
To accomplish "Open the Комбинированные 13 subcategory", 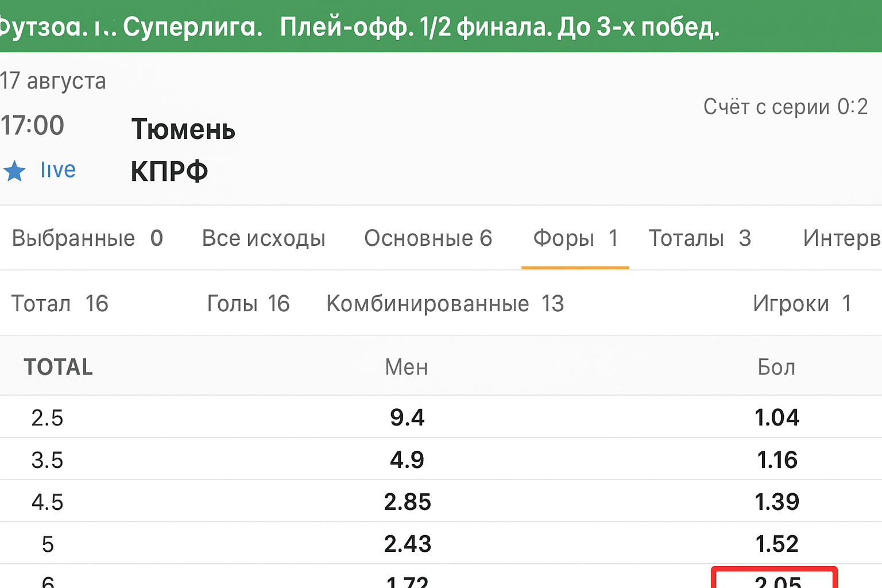I will tap(445, 304).
